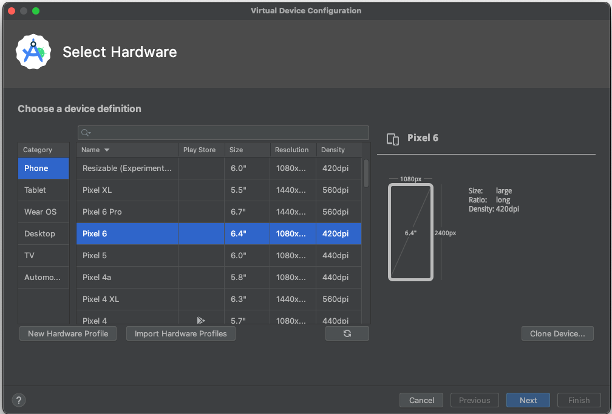Click the Finish button
The image size is (612, 414).
point(579,400)
